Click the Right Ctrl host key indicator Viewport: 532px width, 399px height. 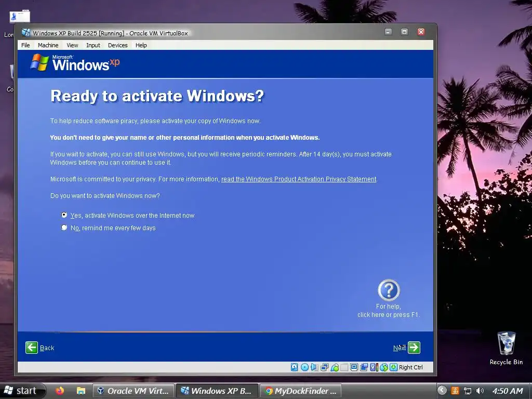tap(410, 367)
